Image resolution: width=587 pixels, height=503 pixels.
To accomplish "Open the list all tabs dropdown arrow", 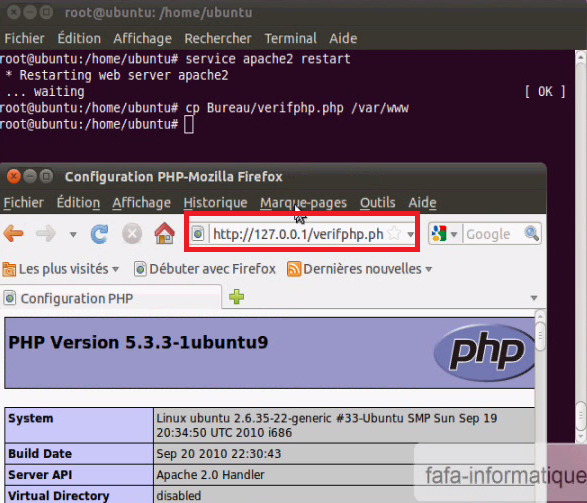I will (x=534, y=298).
